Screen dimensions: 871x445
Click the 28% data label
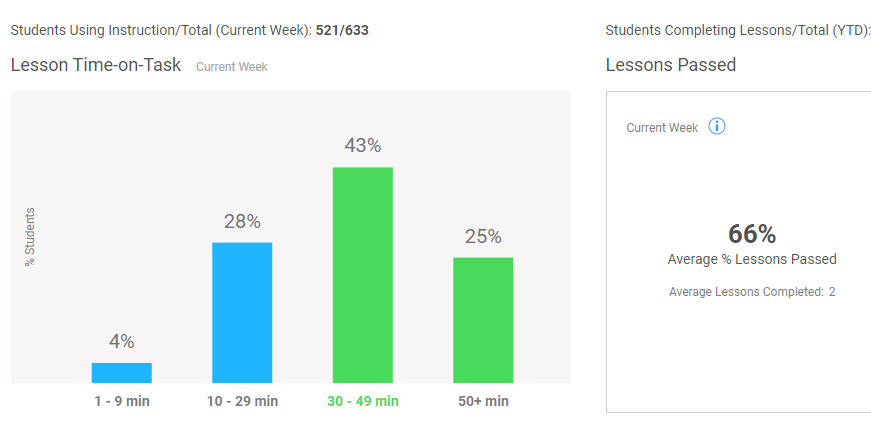click(242, 222)
